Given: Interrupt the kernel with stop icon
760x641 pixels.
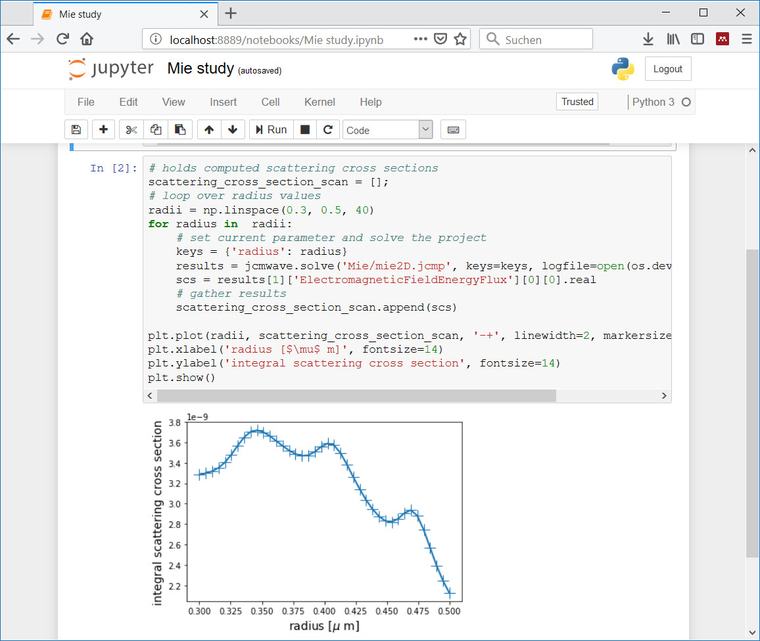Looking at the screenshot, I should click(305, 129).
